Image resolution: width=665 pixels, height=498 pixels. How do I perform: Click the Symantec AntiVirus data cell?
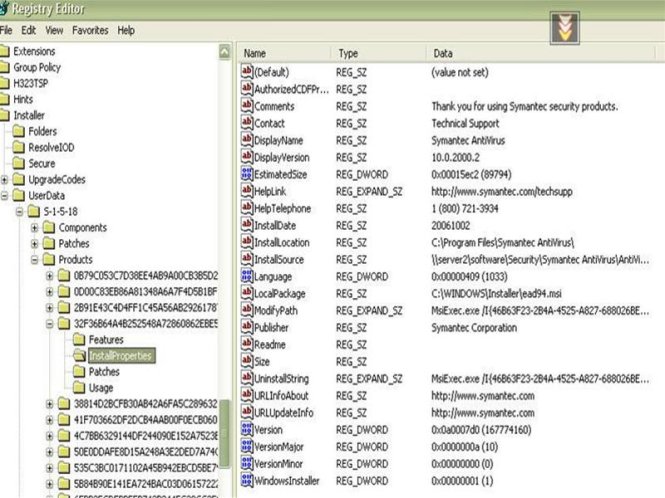468,140
